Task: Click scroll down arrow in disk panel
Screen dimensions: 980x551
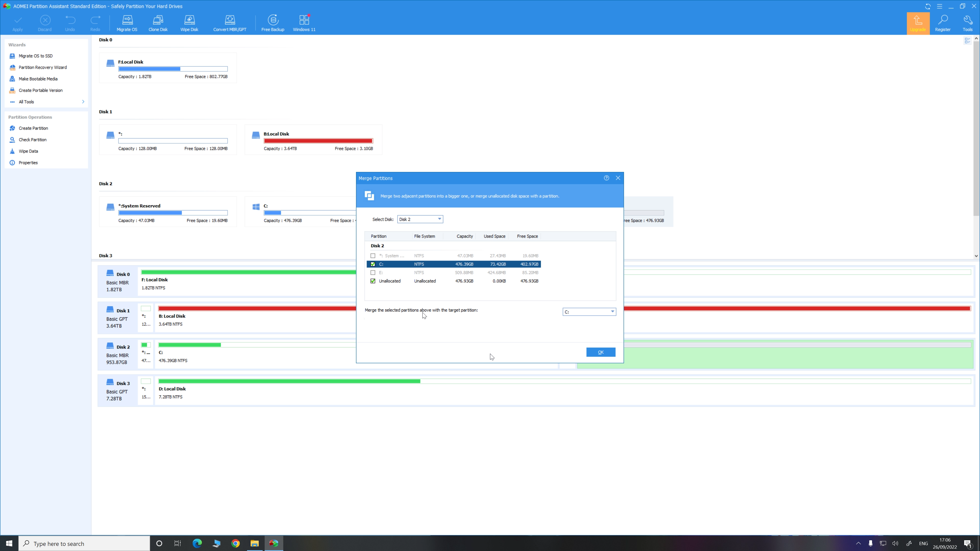Action: pos(976,256)
